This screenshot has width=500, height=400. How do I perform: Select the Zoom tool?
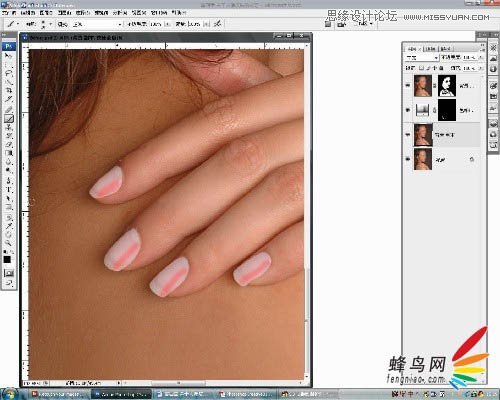tap(8, 243)
